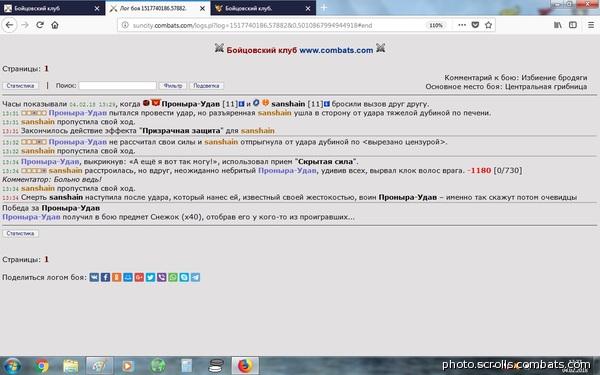Screen dimensions: 600x375
Task: Bookmark this page with star icon
Action: point(488,25)
